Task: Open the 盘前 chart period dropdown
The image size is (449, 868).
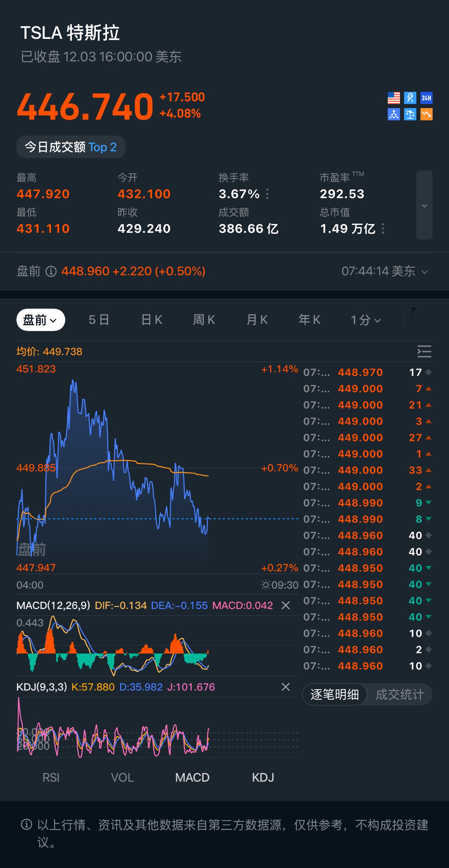Action: 40,320
